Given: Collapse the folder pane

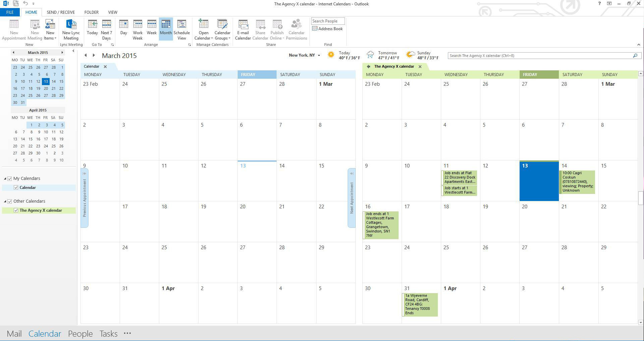Looking at the screenshot, I should [x=73, y=51].
